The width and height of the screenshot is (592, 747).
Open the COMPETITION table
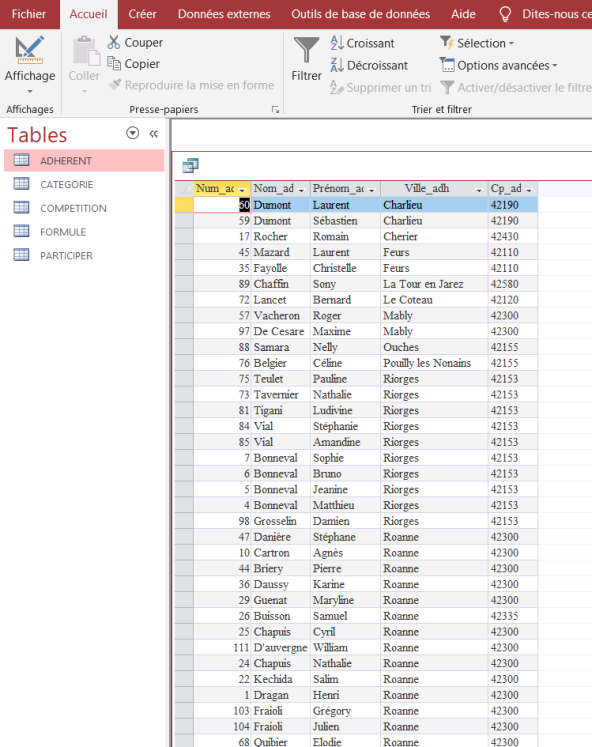tap(73, 208)
